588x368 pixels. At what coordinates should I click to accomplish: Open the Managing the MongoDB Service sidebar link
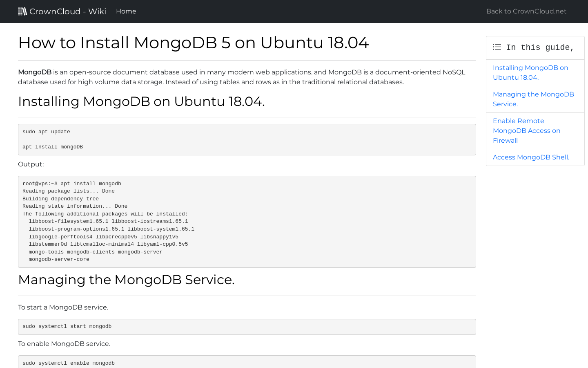[533, 99]
